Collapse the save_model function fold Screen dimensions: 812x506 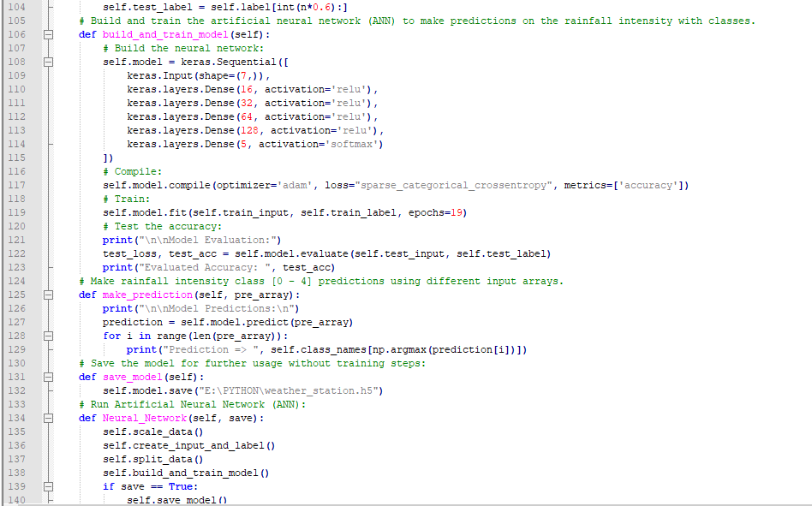[49, 377]
